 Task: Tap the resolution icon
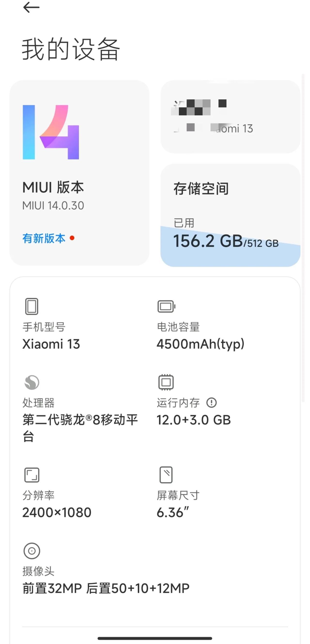click(32, 475)
